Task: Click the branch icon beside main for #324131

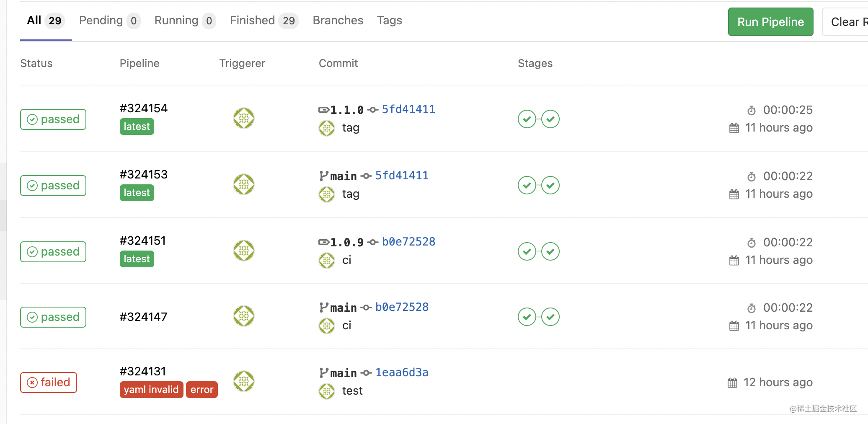Action: pos(323,372)
